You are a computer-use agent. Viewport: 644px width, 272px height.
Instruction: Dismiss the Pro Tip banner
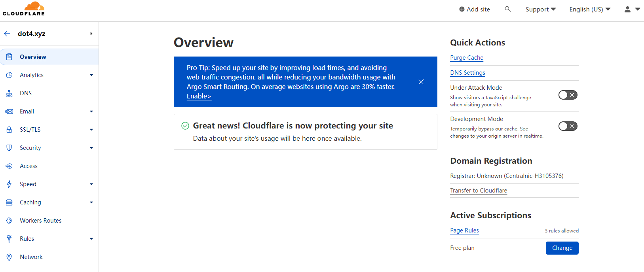click(x=421, y=82)
